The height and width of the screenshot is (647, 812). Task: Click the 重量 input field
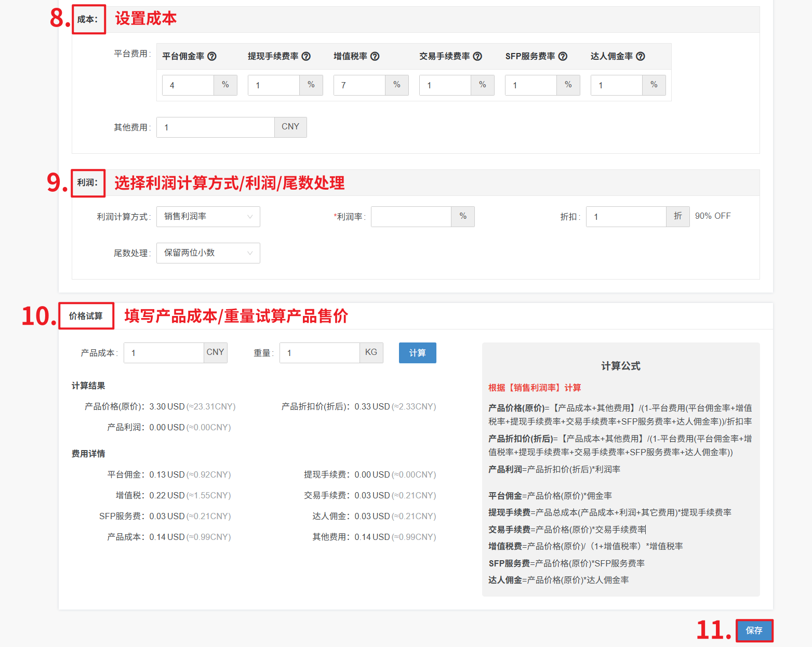point(320,353)
